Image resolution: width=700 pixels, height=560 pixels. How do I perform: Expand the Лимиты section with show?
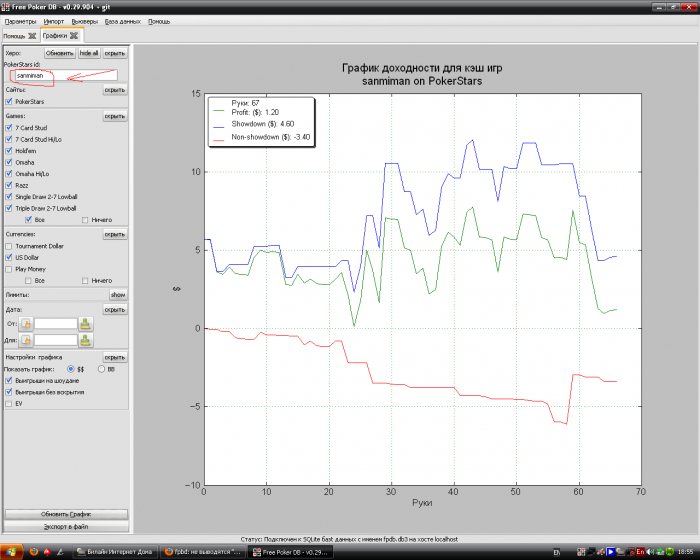click(x=118, y=295)
